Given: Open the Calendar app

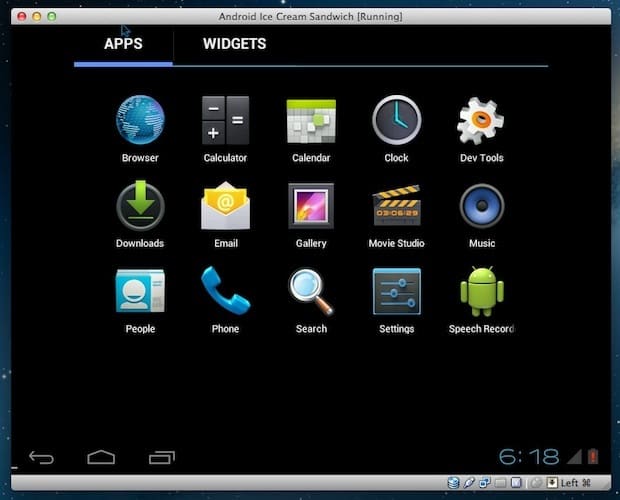Looking at the screenshot, I should (311, 121).
